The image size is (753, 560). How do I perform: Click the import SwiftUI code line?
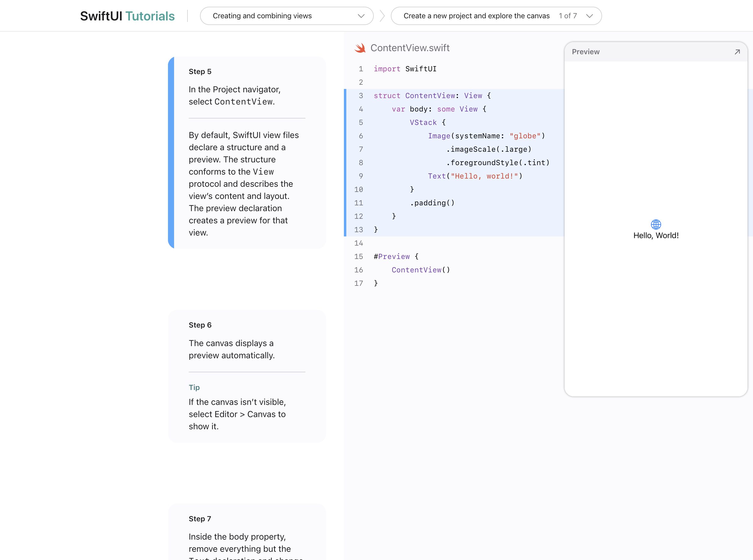(405, 69)
